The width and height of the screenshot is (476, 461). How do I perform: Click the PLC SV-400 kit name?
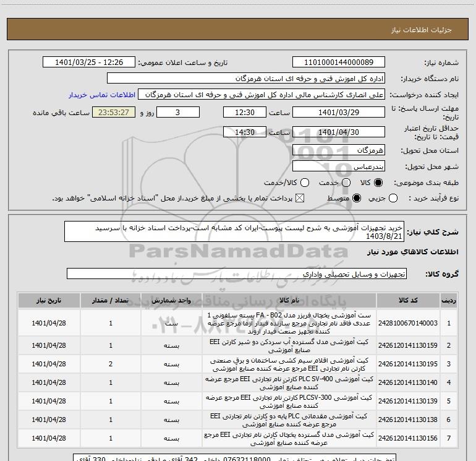[x=289, y=383]
